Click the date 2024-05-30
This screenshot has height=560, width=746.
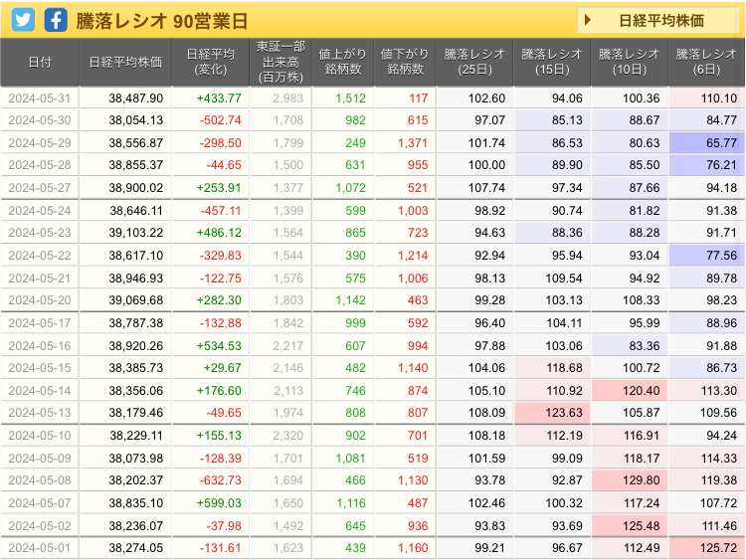[40, 120]
